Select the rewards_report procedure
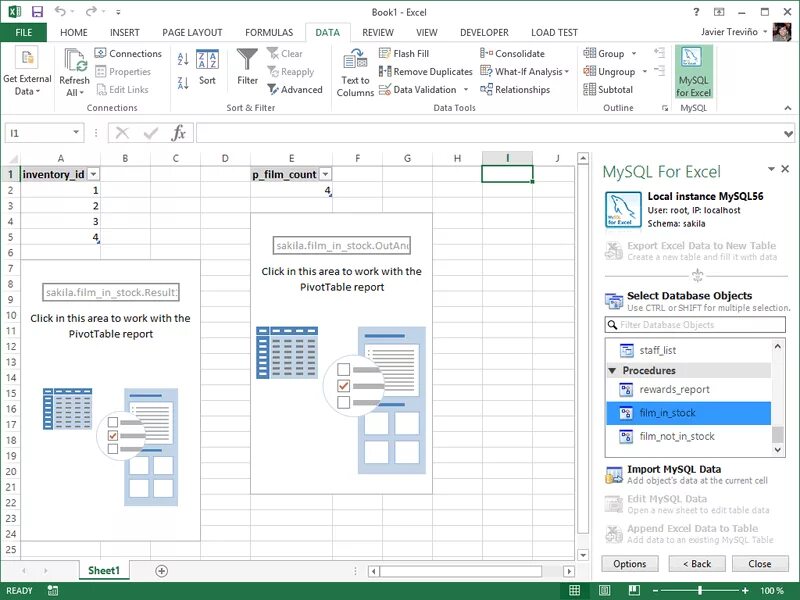 coord(688,390)
